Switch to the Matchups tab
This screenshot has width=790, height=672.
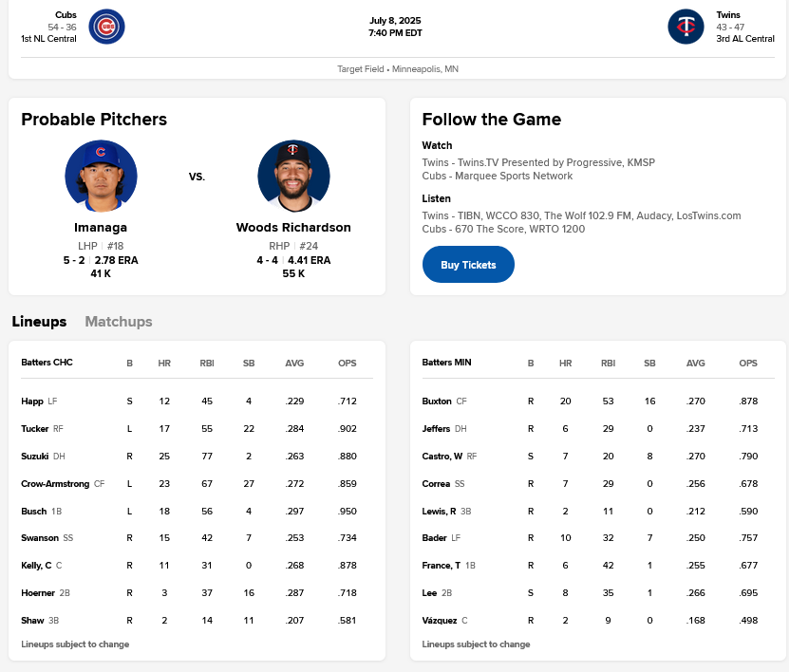tap(119, 322)
